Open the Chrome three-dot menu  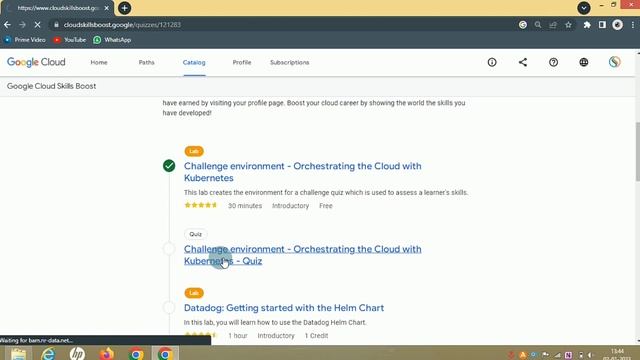[633, 25]
